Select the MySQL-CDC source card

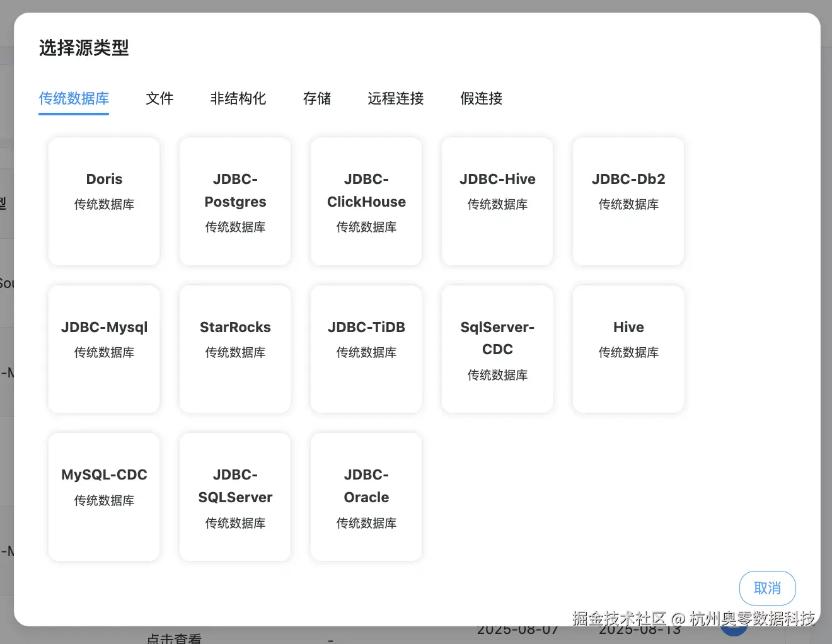(x=104, y=497)
